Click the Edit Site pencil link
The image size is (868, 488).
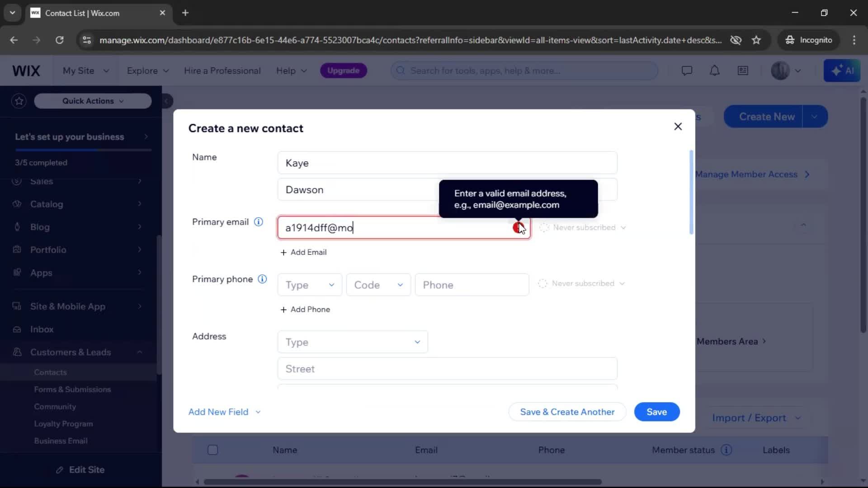tap(80, 470)
